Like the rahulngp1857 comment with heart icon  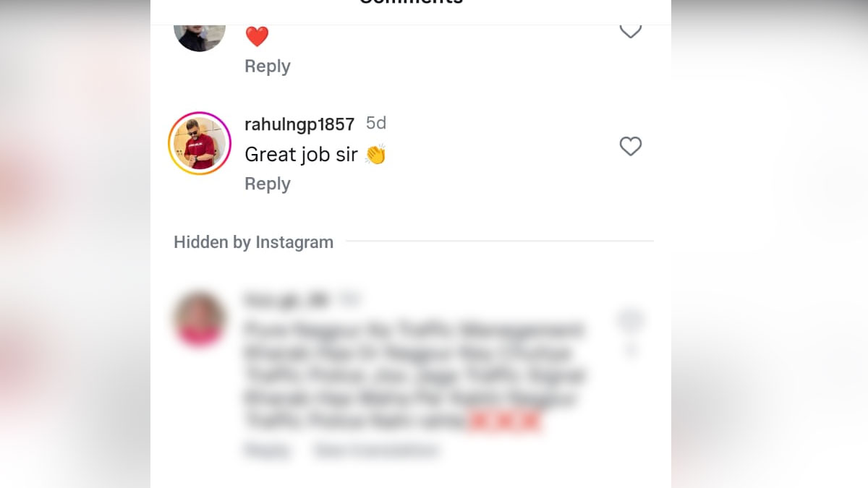(631, 147)
